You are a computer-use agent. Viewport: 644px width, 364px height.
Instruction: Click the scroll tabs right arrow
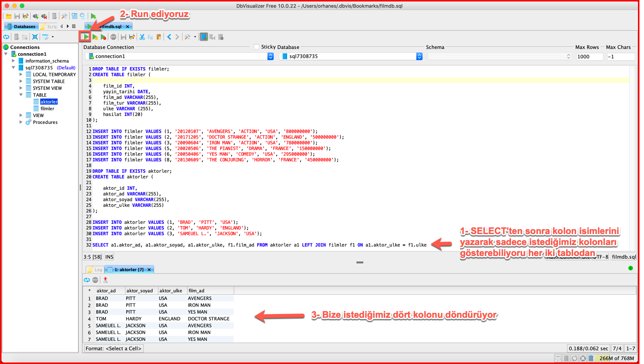point(68,26)
